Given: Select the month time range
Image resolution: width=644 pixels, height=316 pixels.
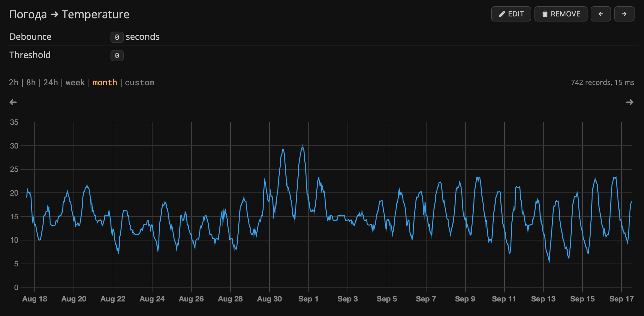Looking at the screenshot, I should (105, 82).
